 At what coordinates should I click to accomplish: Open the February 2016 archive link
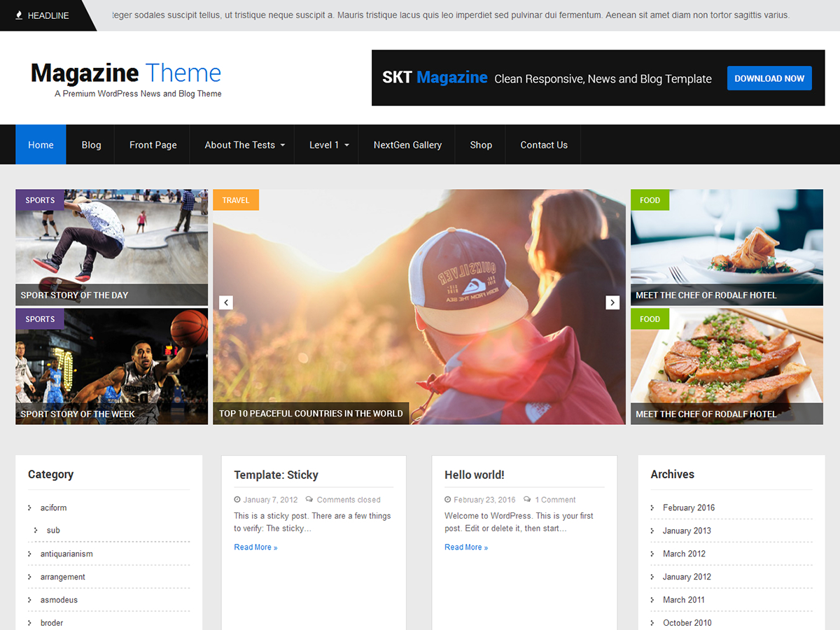[x=688, y=507]
